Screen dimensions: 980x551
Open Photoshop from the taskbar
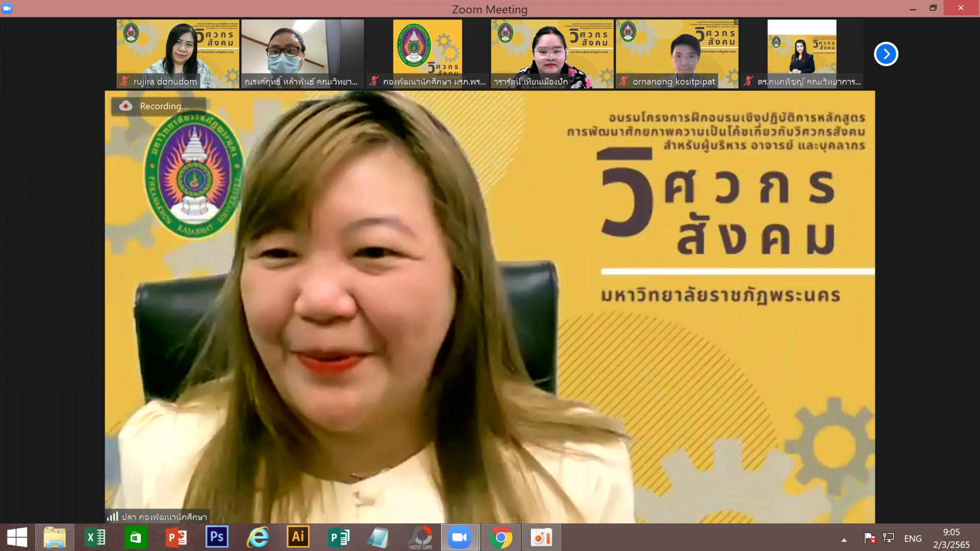[x=217, y=537]
